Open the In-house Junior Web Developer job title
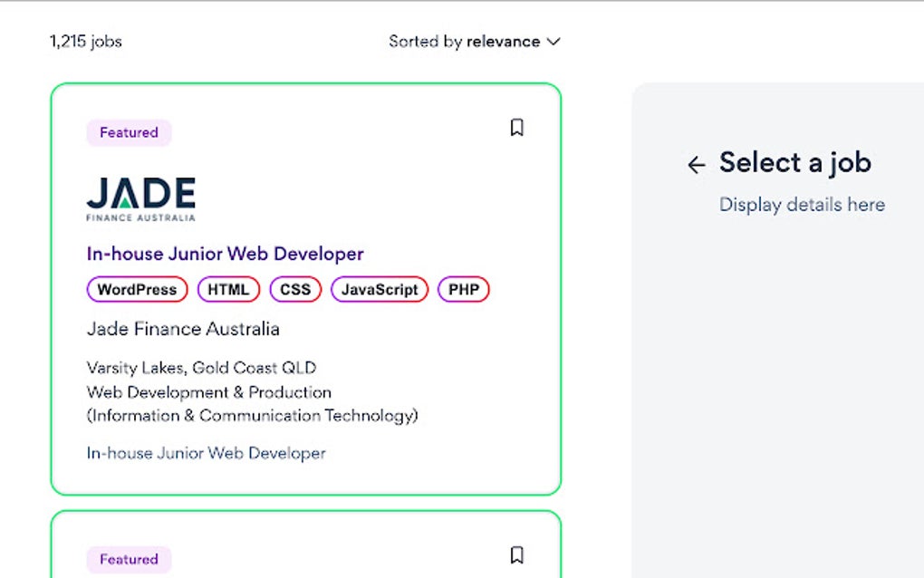This screenshot has height=578, width=924. (x=224, y=254)
